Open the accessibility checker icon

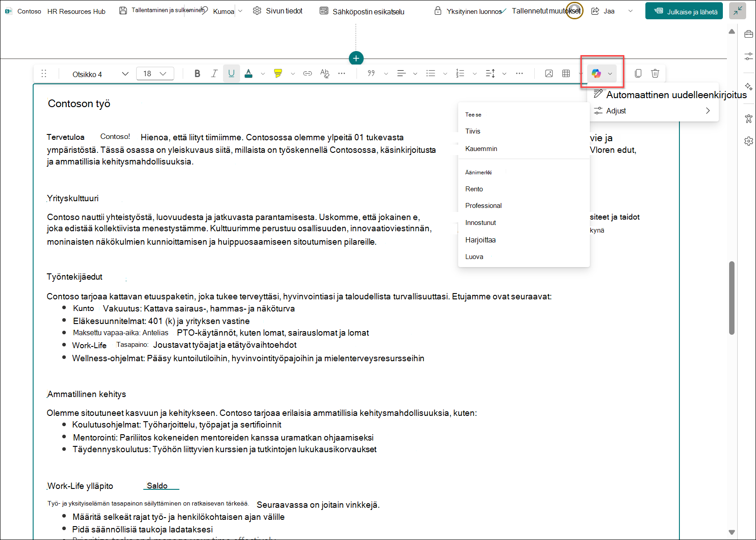click(748, 119)
